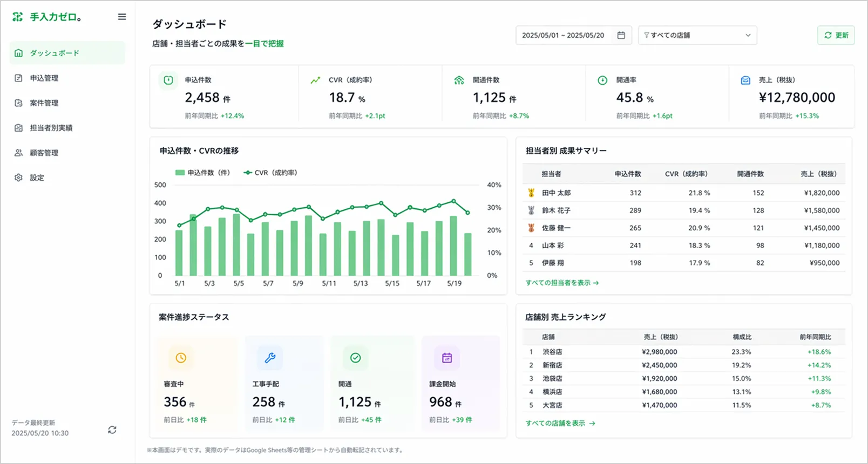This screenshot has width=868, height=464.
Task: Click the 開通件数 card icon
Action: click(459, 80)
